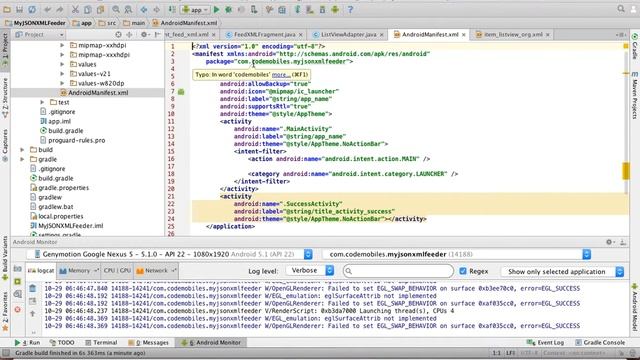Click the Synchronize toolbar icon
This screenshot has height=360, width=640.
tap(32, 9)
